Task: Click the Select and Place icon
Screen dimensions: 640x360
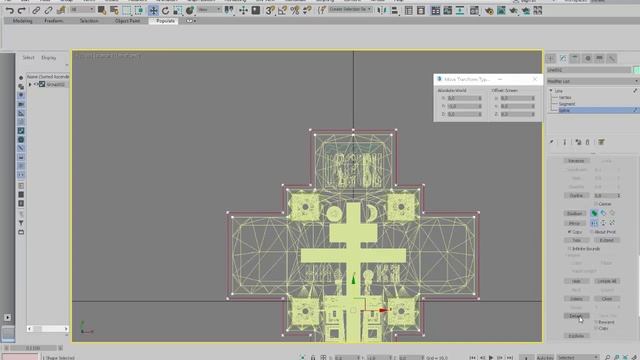Action: (x=190, y=10)
